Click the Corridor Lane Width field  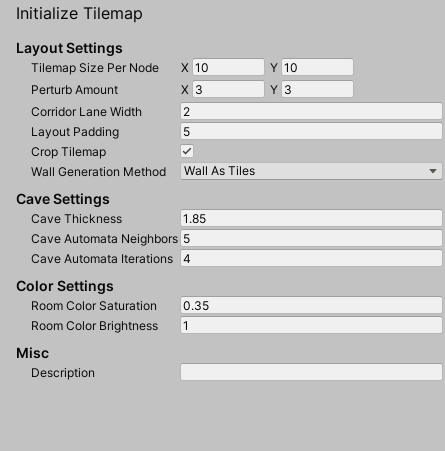tap(311, 111)
